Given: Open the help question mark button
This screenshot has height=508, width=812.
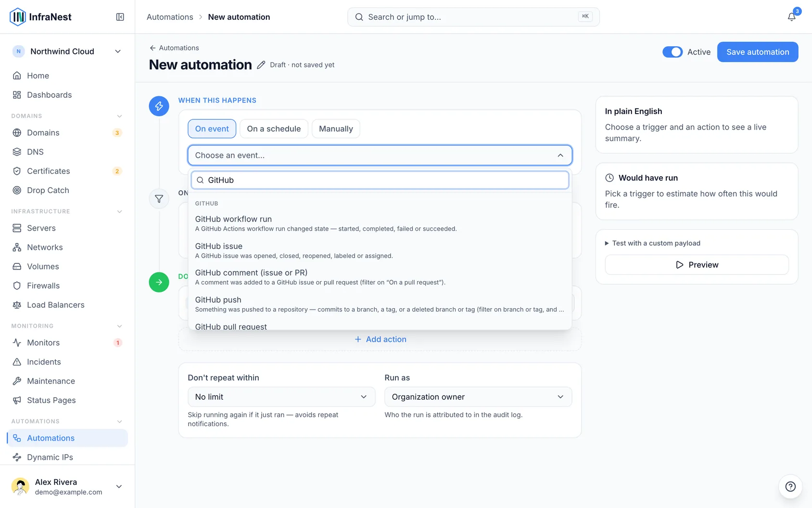Looking at the screenshot, I should point(790,486).
